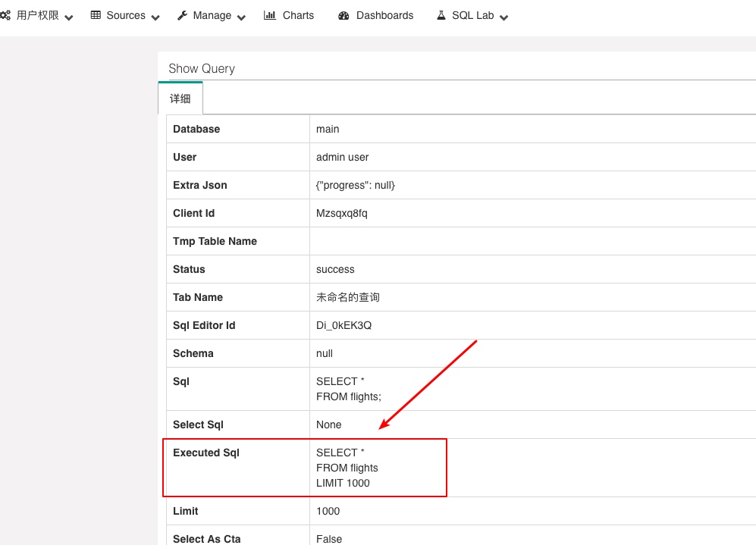Expand the SQL Lab dropdown chevron
Screen dimensions: 756x545
(503, 18)
